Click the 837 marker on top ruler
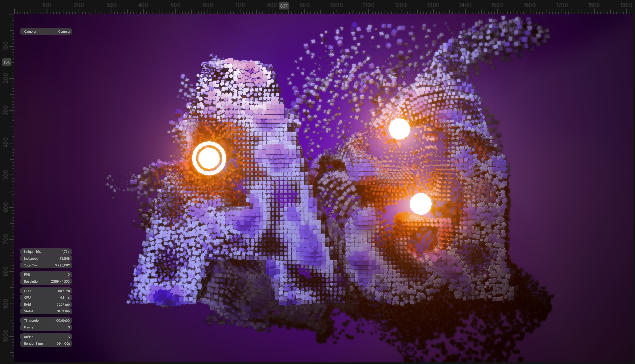 284,6
